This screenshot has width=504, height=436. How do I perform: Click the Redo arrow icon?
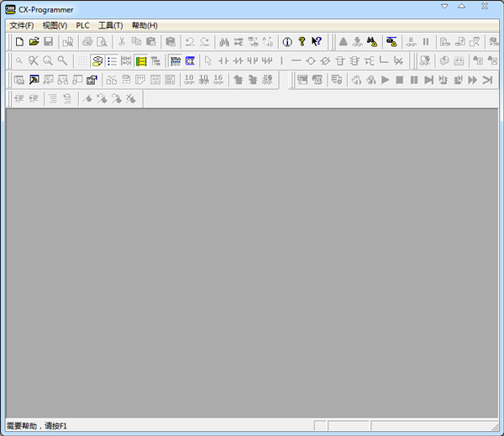(204, 42)
